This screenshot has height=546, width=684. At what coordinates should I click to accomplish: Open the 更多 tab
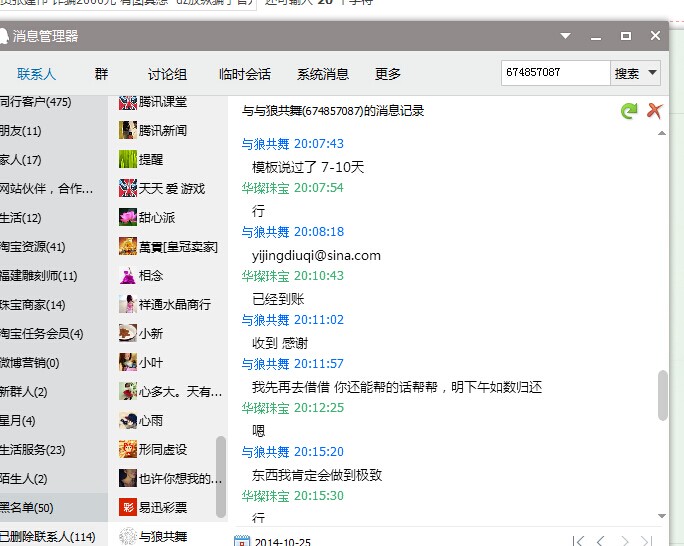click(388, 74)
